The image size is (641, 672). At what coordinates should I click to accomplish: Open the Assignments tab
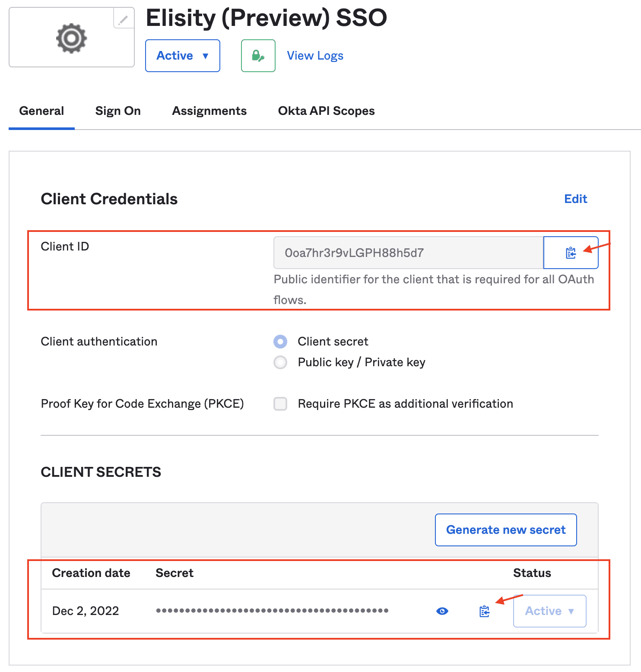(209, 111)
